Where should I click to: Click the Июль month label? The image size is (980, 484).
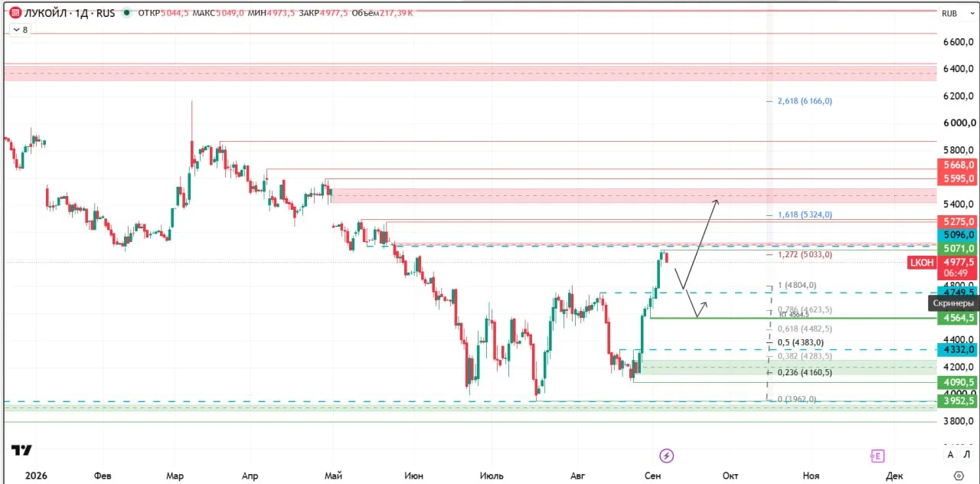(x=491, y=476)
